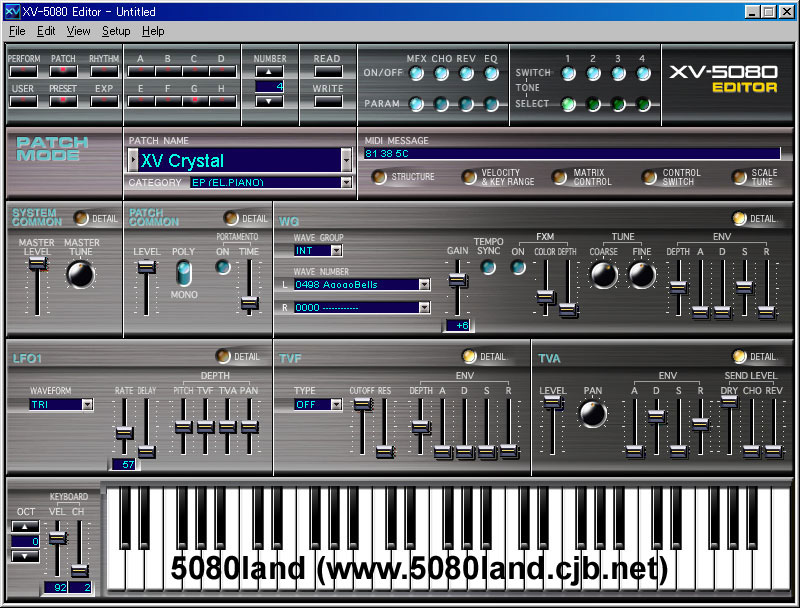Screen dimensions: 800x608
Task: Open CHO parameter settings
Action: tap(441, 104)
